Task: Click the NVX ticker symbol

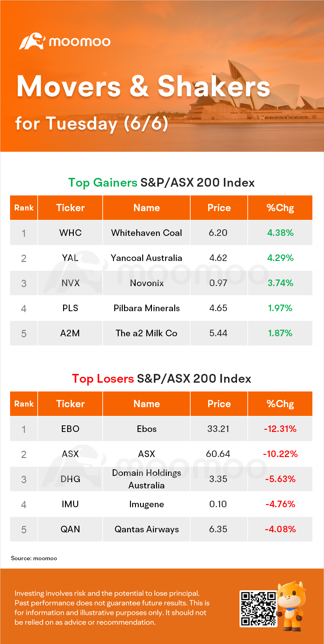Action: tap(70, 283)
